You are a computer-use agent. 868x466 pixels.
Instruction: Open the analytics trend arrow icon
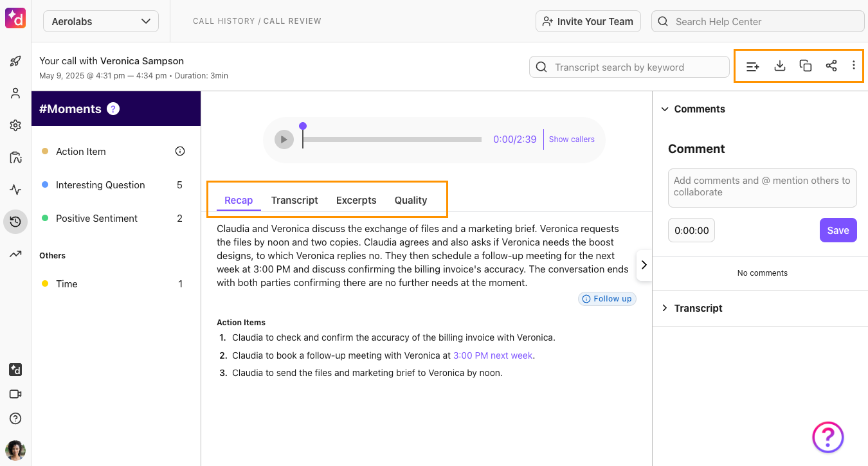tap(15, 254)
